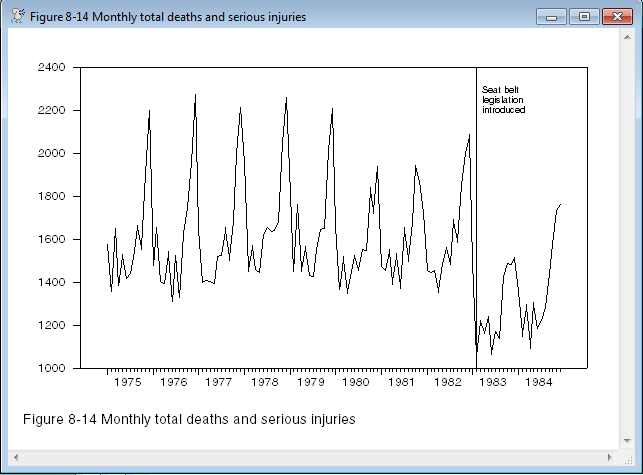Screen dimensions: 643x475
Task: Minimize the Figure 8-14 window
Action: coord(551,16)
